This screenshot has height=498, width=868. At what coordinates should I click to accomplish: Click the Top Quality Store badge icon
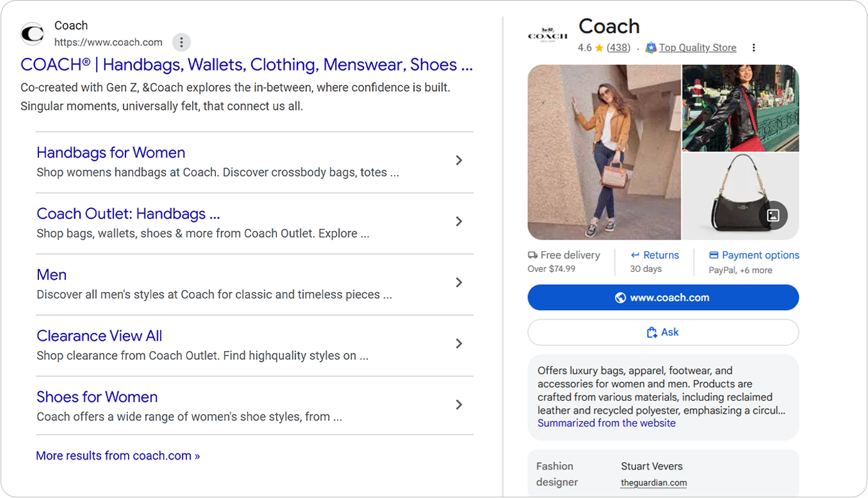coord(651,48)
